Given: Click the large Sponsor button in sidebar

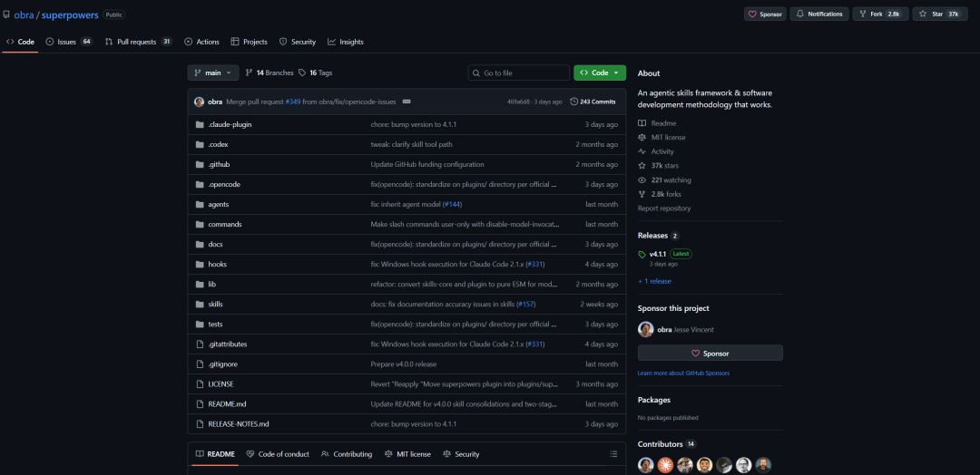Looking at the screenshot, I should [710, 353].
